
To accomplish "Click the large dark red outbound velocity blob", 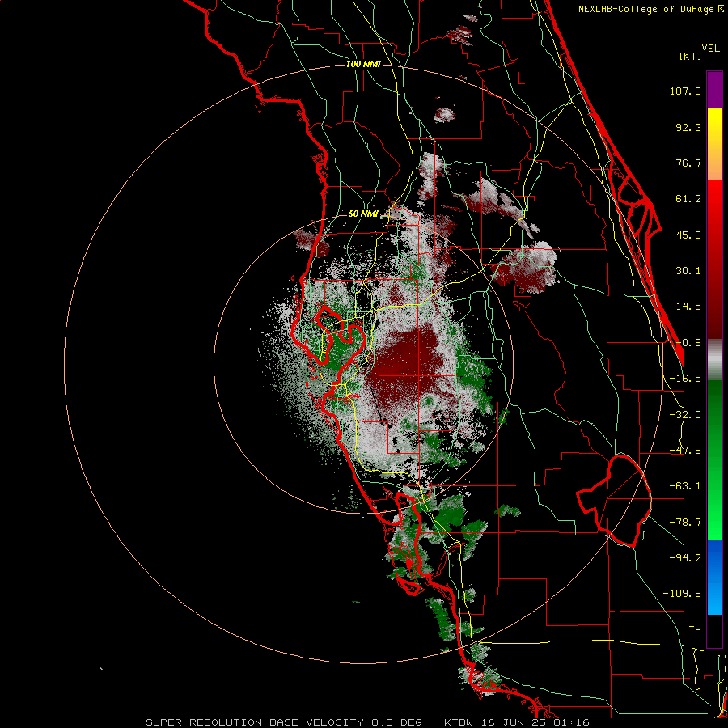I will tap(406, 366).
